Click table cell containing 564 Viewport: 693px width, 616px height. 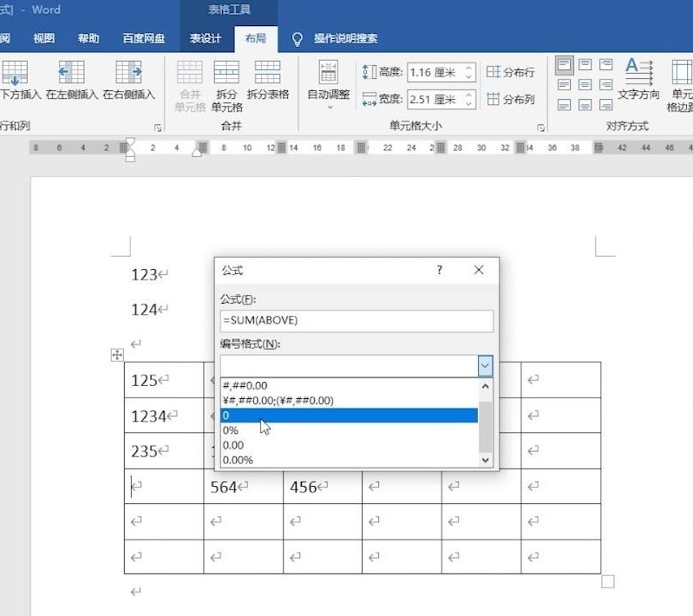tap(243, 487)
